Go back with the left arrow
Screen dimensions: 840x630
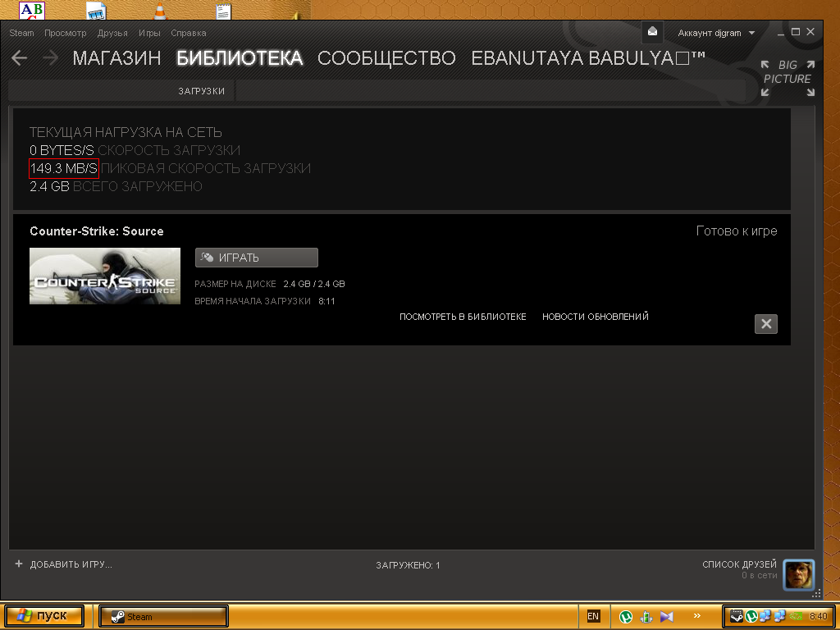[20, 58]
